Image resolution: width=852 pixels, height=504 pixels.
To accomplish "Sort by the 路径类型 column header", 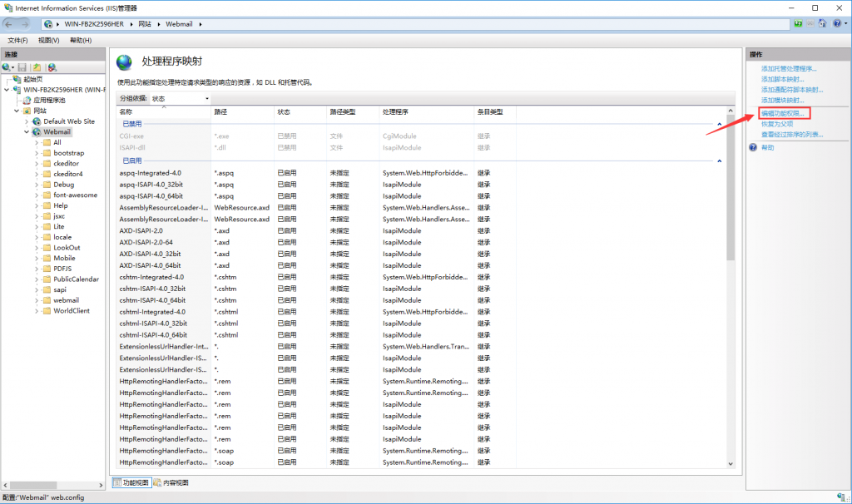I will tap(353, 112).
